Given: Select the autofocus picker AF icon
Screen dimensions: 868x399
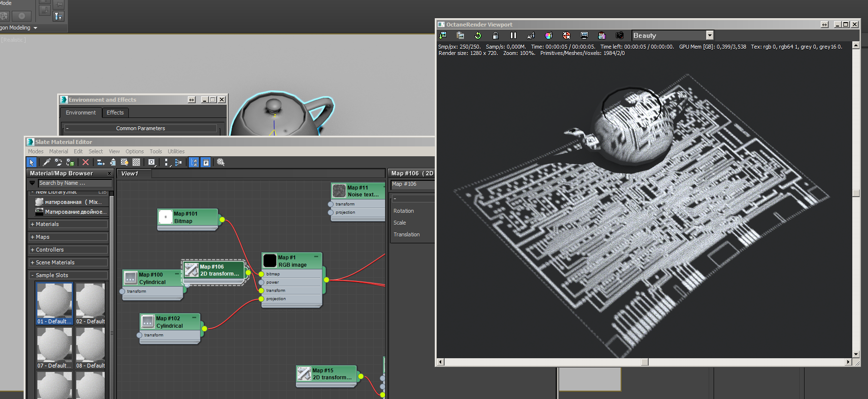Looking at the screenshot, I should (531, 35).
